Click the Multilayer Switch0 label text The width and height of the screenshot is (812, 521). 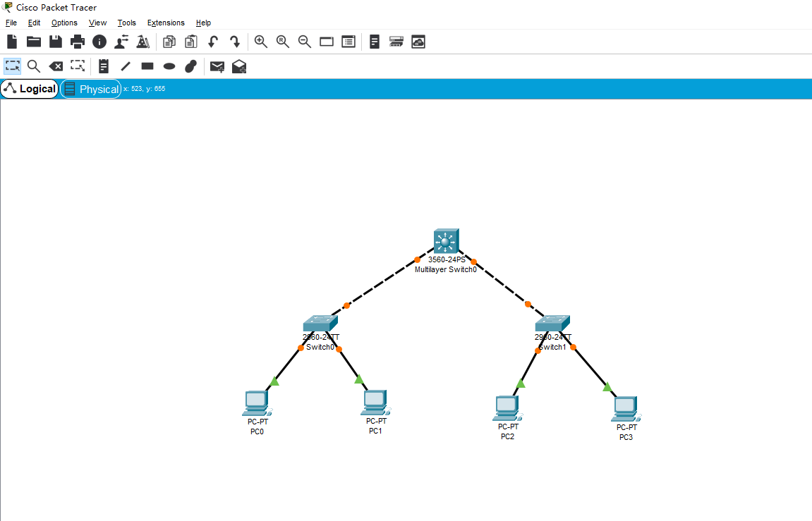pos(445,269)
